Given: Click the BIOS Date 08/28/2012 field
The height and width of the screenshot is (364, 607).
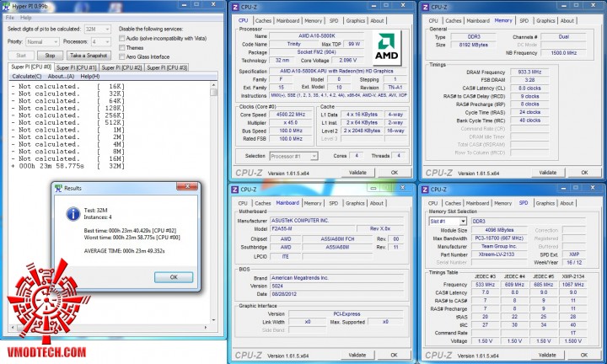Looking at the screenshot, I should [x=336, y=294].
